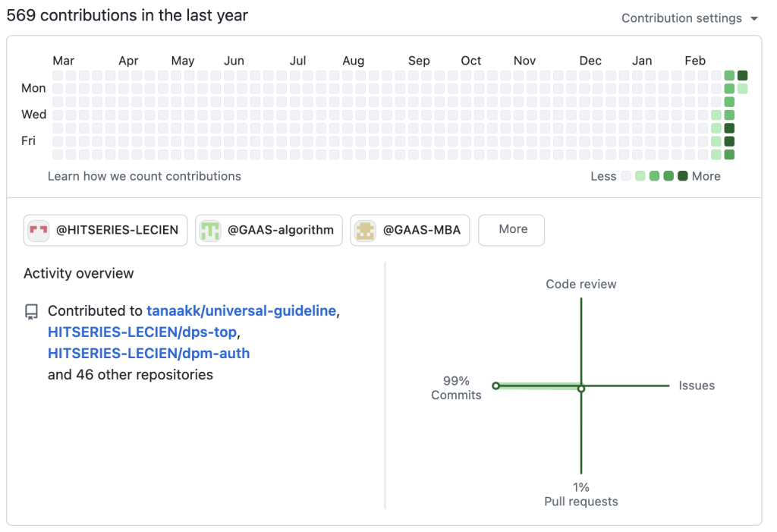The image size is (777, 532).
Task: Open the HITSERIES-LECIEN/dpm-auth repository link
Action: (x=148, y=354)
